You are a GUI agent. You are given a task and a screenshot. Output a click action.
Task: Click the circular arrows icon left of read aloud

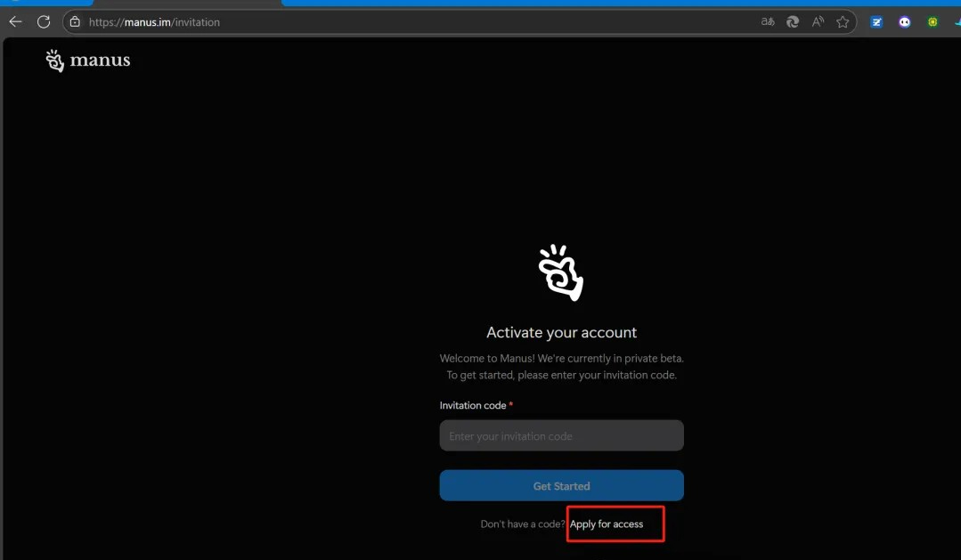click(x=793, y=22)
